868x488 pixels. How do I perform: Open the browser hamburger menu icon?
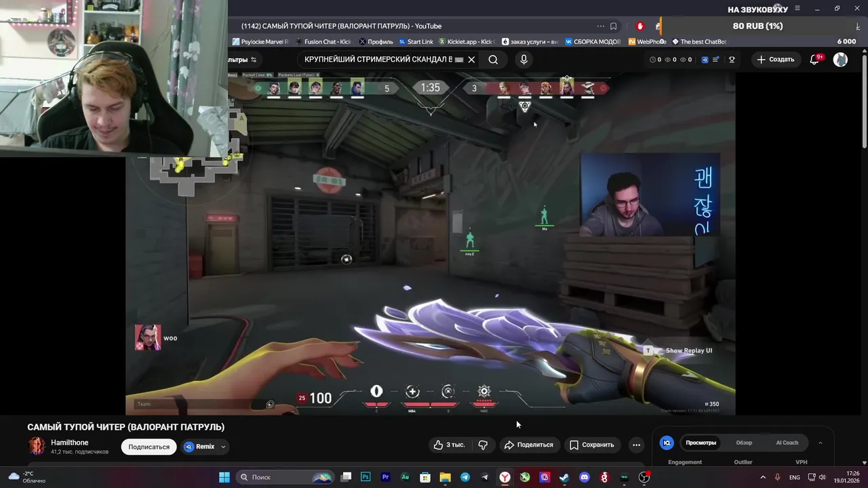[x=797, y=9]
